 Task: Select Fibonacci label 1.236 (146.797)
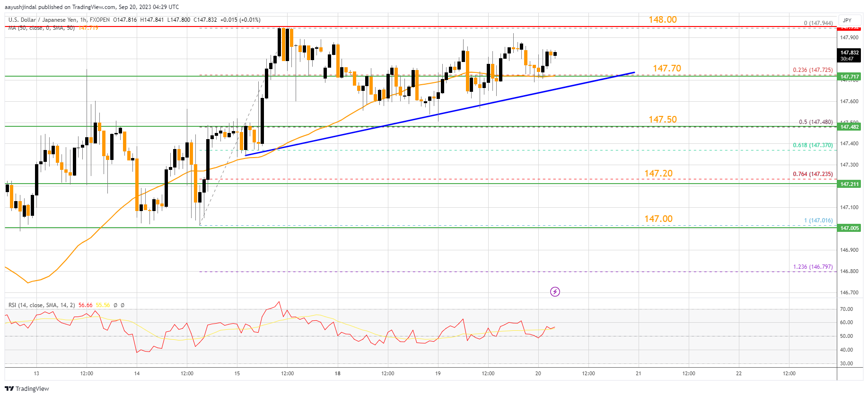coord(813,267)
